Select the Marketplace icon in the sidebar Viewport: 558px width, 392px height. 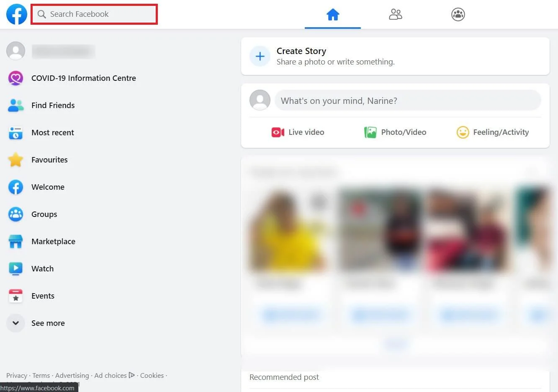[x=15, y=241]
